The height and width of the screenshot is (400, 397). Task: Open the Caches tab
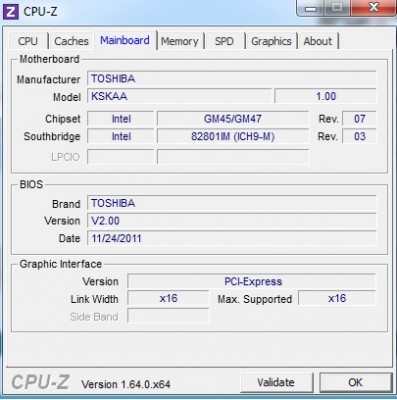coord(71,41)
